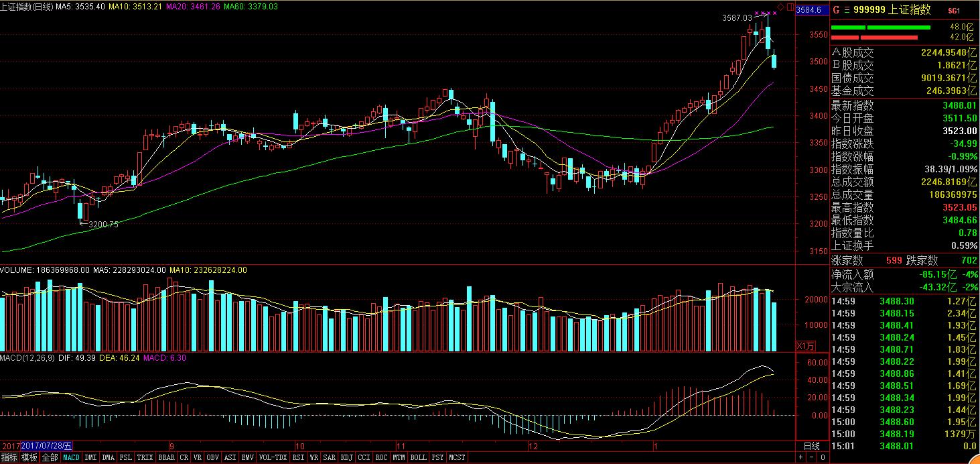Viewport: 980px width, 464px height.
Task: Click the MA20: 3461.26 label
Action: (x=192, y=6)
